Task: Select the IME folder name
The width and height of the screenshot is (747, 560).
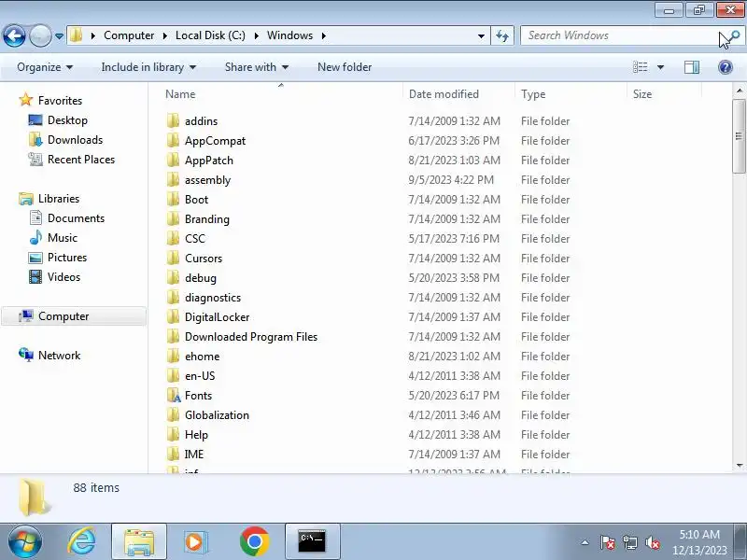Action: [x=194, y=455]
